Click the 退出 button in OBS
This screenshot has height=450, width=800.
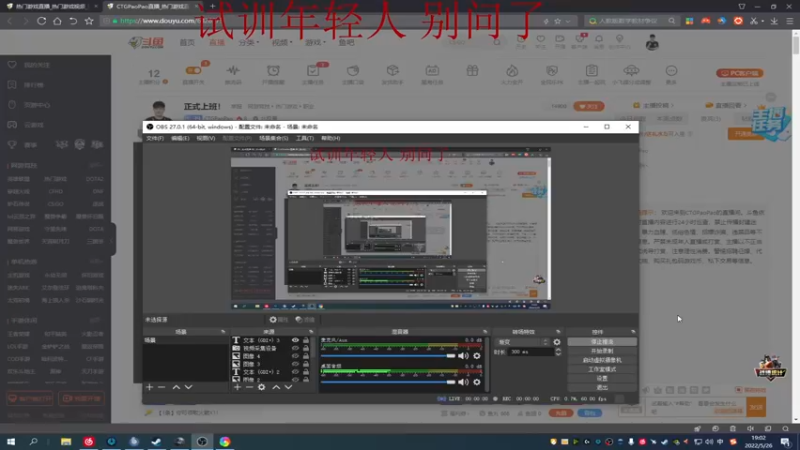point(602,387)
